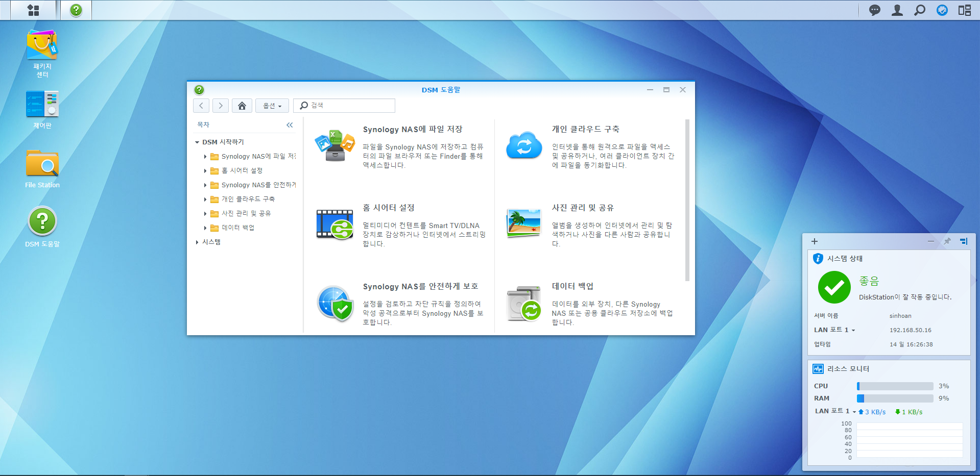980x476 pixels.
Task: Open the 개인 클라우드 구축 article heading
Action: tap(586, 130)
